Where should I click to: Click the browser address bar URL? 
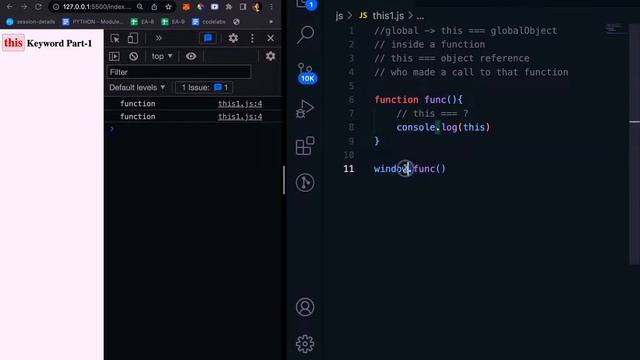coord(97,7)
